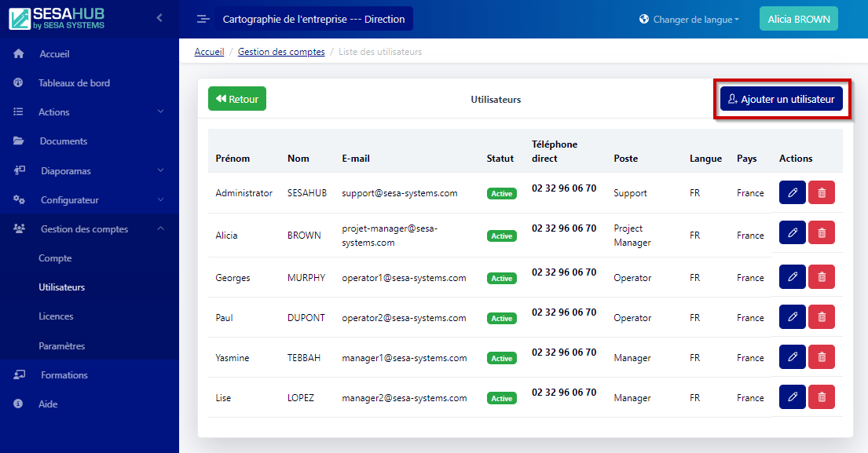Click the trash icon for Alicia BROWN
Screen dimensions: 868x453
[821, 233]
